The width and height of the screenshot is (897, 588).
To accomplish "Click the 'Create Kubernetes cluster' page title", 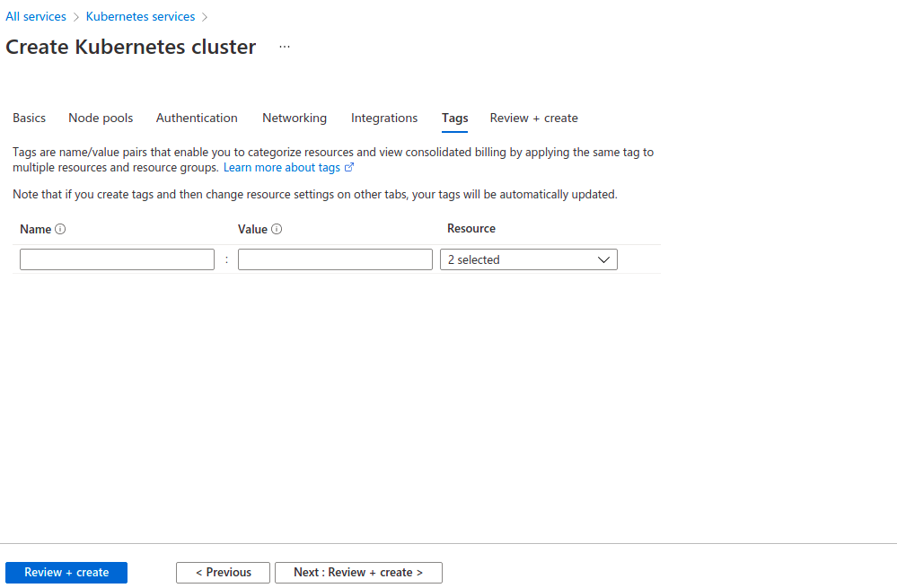I will tap(131, 47).
